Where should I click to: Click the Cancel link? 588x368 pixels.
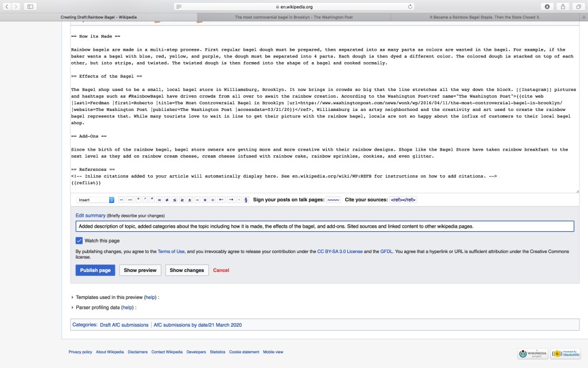click(221, 270)
